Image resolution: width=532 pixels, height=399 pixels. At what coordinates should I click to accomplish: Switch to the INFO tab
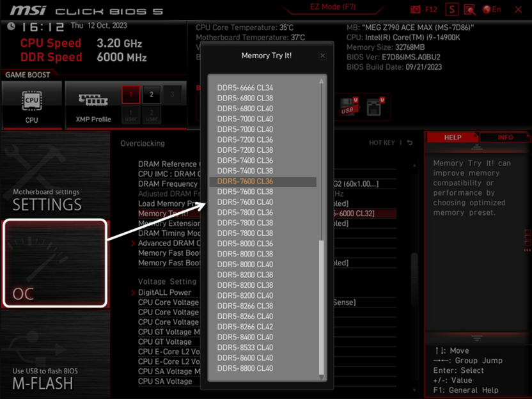(x=505, y=136)
